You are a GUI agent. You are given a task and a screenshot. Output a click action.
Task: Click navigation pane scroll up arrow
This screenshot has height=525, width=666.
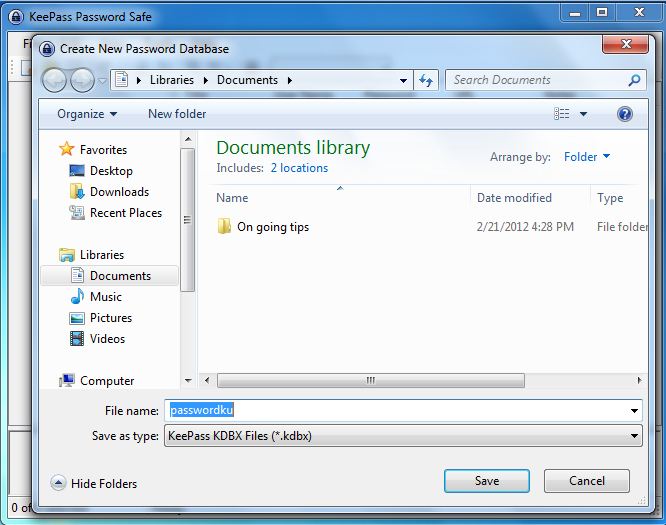click(188, 139)
